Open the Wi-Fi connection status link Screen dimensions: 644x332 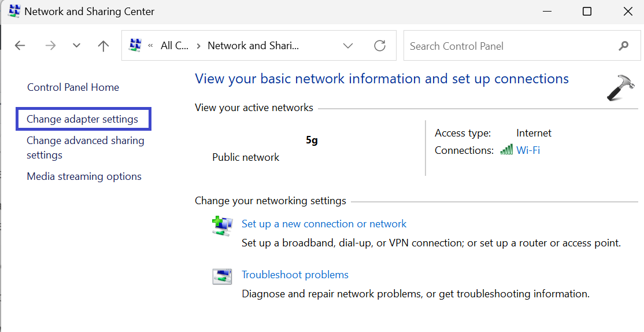click(x=528, y=150)
